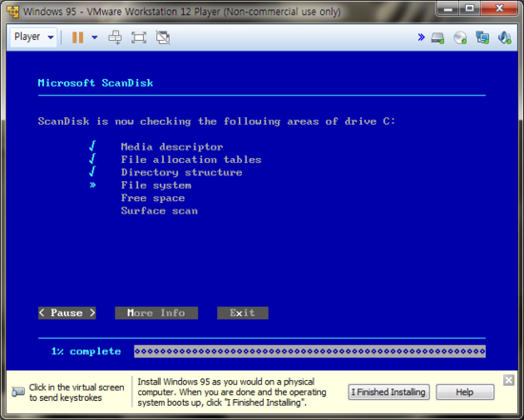The width and height of the screenshot is (524, 420).
Task: Click the hard disk device icon
Action: pos(437,38)
